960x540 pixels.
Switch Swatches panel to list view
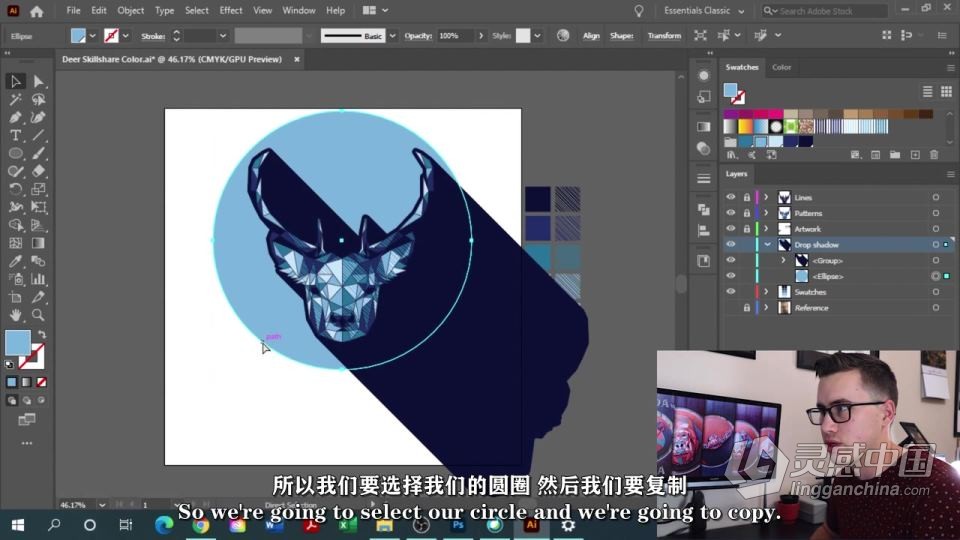(928, 91)
